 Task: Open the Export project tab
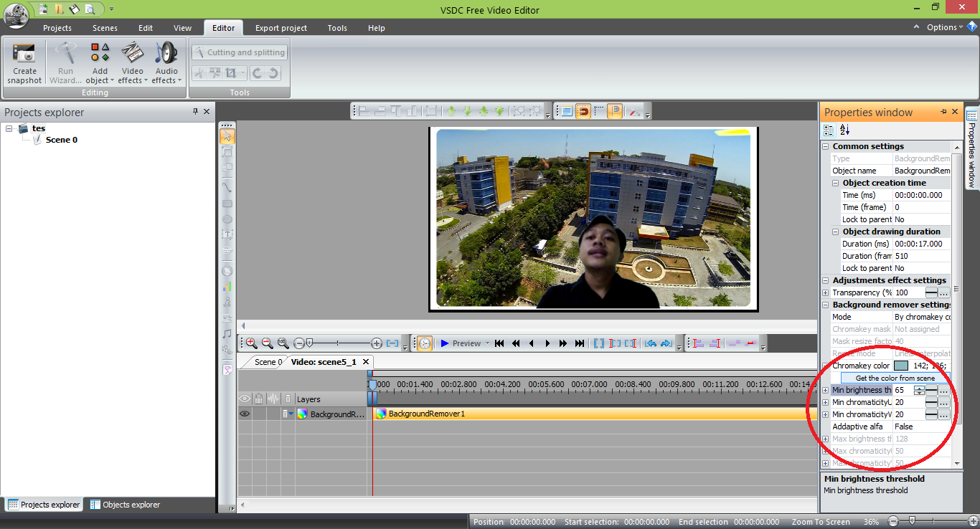click(281, 28)
